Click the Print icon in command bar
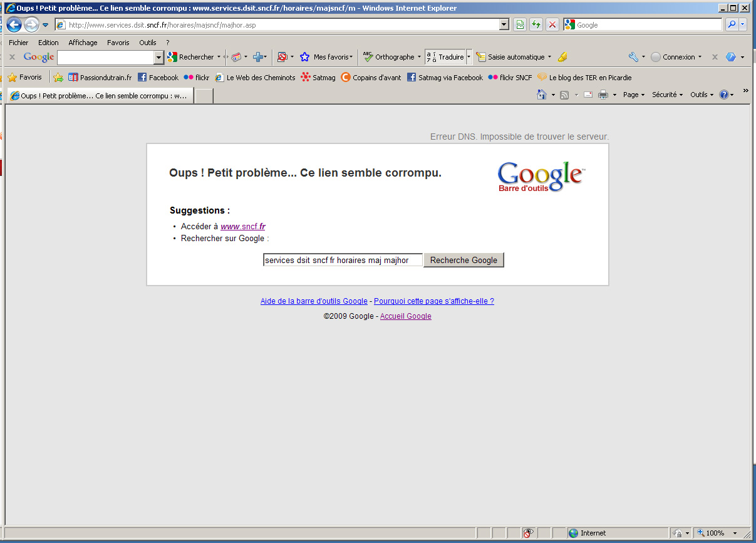Image resolution: width=756 pixels, height=543 pixels. (603, 95)
